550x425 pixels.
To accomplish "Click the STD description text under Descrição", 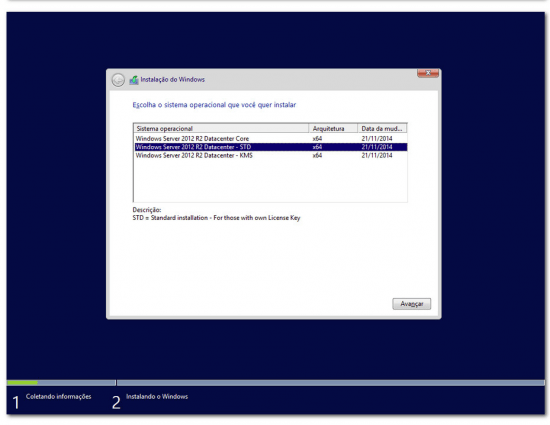I will (x=216, y=218).
